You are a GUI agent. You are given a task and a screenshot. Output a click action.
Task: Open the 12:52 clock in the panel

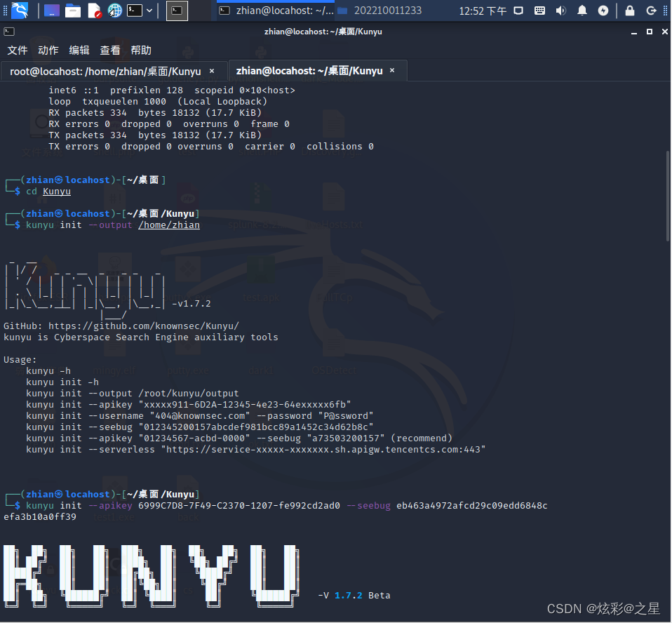(x=483, y=11)
